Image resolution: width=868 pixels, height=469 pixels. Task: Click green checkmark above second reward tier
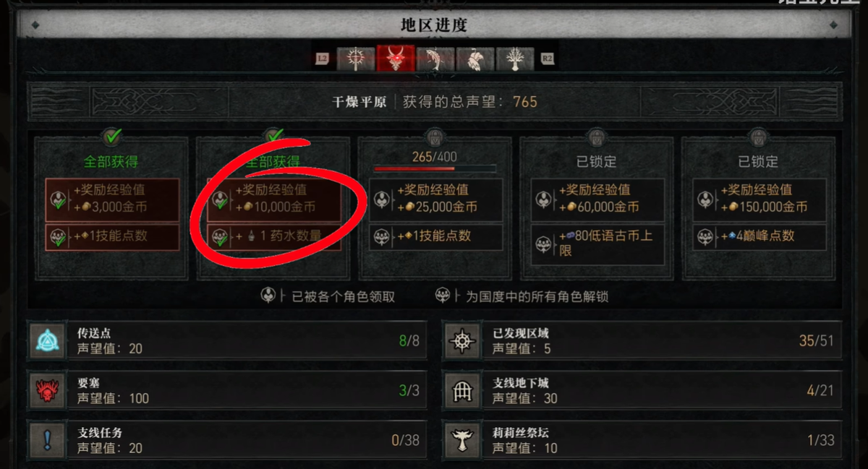(x=274, y=137)
